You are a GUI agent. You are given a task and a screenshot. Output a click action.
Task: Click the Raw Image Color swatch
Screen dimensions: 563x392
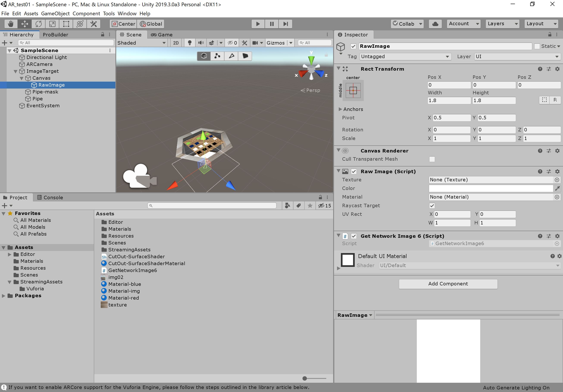(x=490, y=188)
